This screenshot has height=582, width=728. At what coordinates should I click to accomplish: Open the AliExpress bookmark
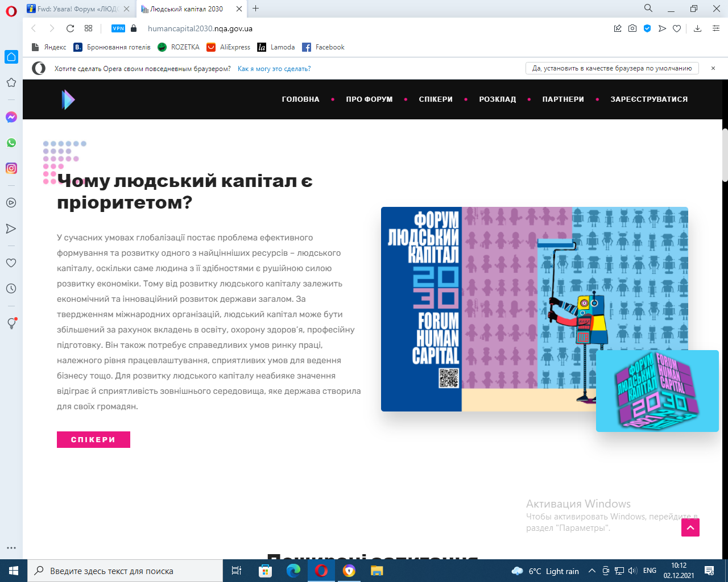coord(228,47)
